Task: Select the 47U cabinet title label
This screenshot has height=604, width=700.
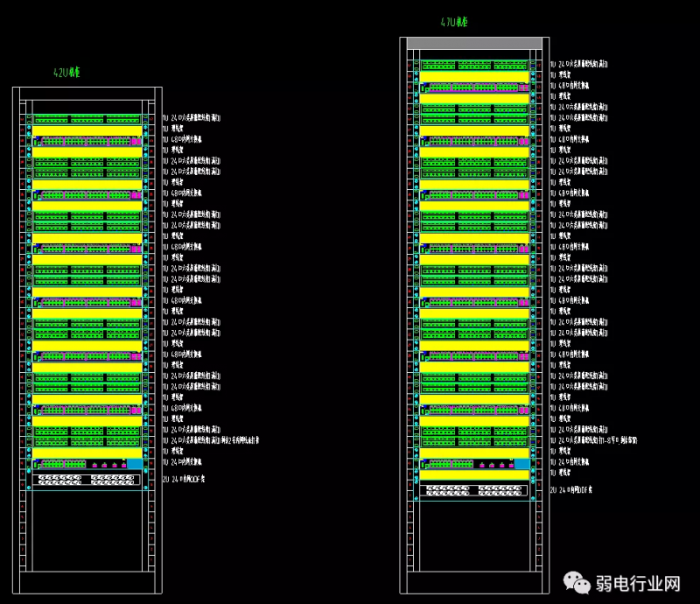Action: [x=454, y=22]
